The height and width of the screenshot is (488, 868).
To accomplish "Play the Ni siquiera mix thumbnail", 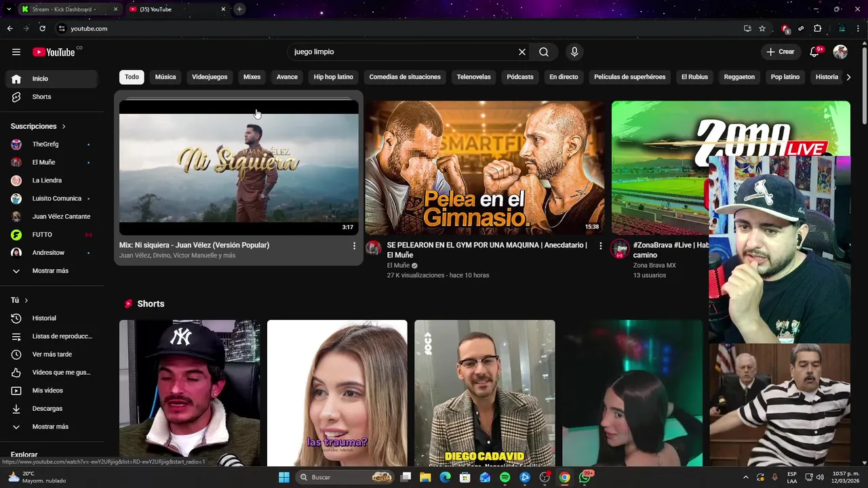I will click(239, 167).
